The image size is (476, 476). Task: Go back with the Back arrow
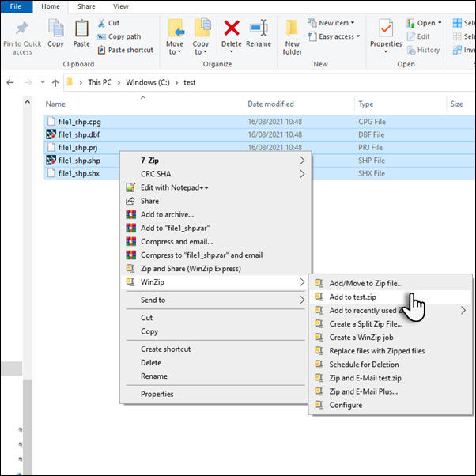10,82
